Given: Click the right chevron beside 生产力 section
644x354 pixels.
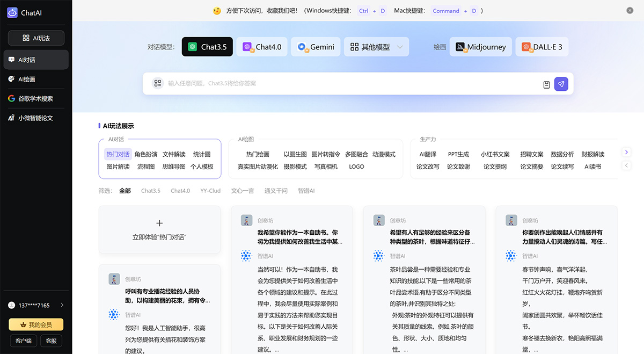Looking at the screenshot, I should (x=626, y=152).
